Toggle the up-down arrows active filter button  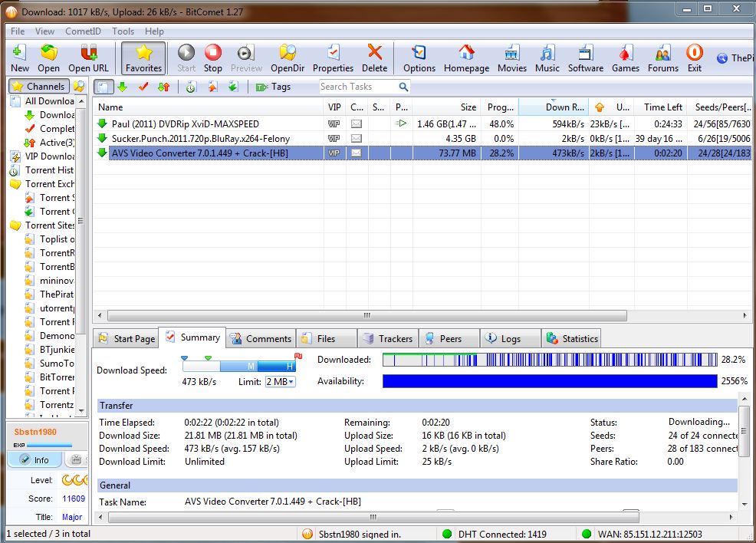pyautogui.click(x=164, y=87)
